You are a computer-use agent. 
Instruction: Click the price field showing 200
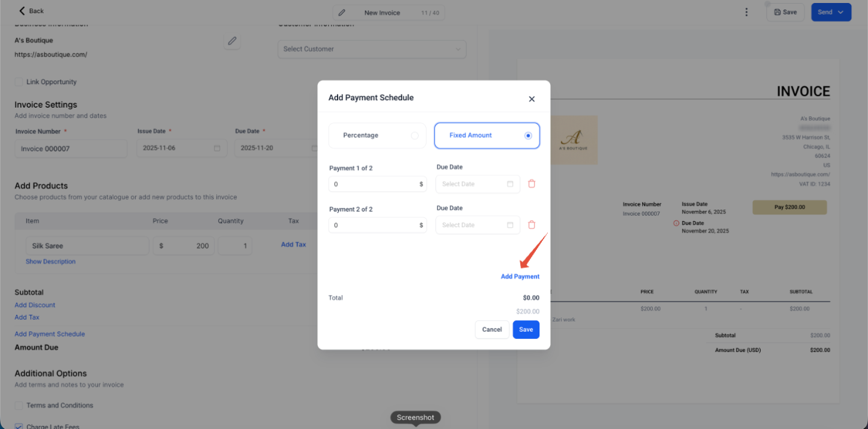click(x=184, y=246)
